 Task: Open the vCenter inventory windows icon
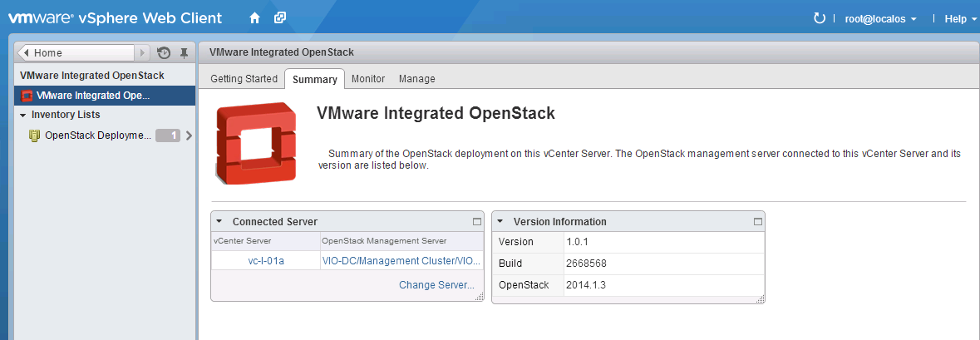tap(280, 17)
